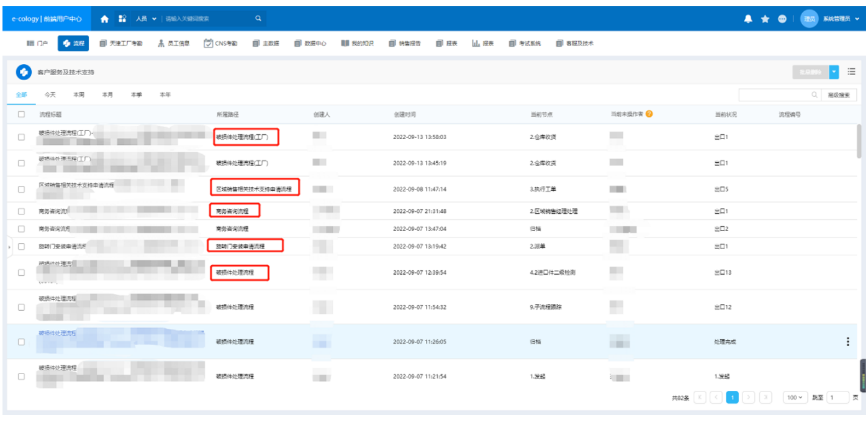Open the notification bell

click(748, 19)
